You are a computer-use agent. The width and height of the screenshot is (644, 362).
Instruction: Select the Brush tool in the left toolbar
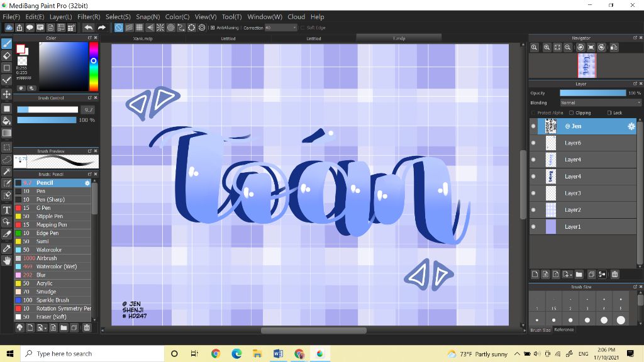point(6,43)
